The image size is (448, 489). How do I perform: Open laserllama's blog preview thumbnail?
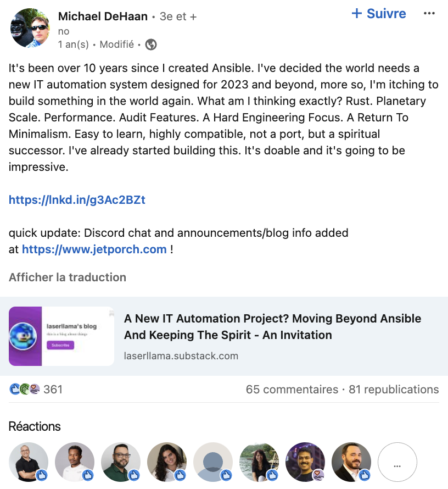(61, 336)
